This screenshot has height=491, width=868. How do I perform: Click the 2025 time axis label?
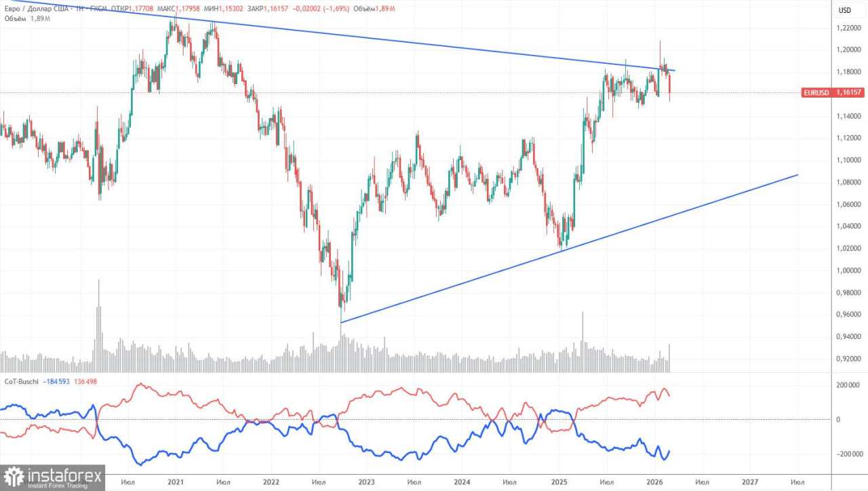click(x=559, y=482)
